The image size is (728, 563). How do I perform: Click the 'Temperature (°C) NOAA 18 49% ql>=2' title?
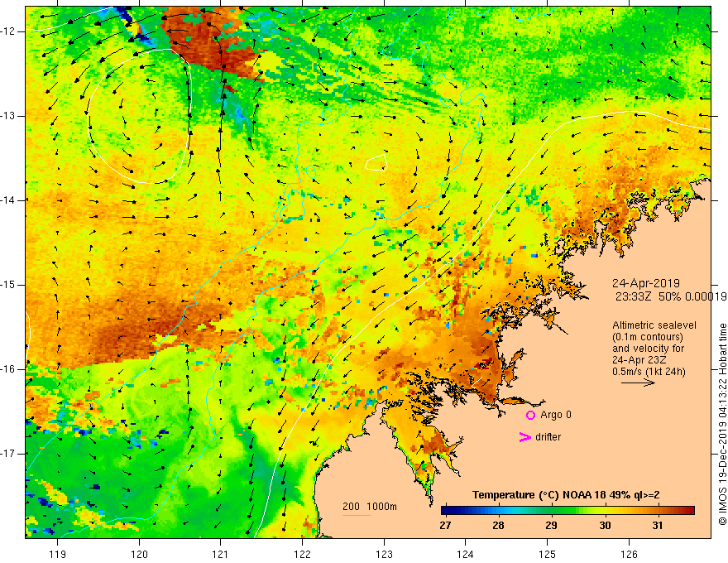click(566, 495)
